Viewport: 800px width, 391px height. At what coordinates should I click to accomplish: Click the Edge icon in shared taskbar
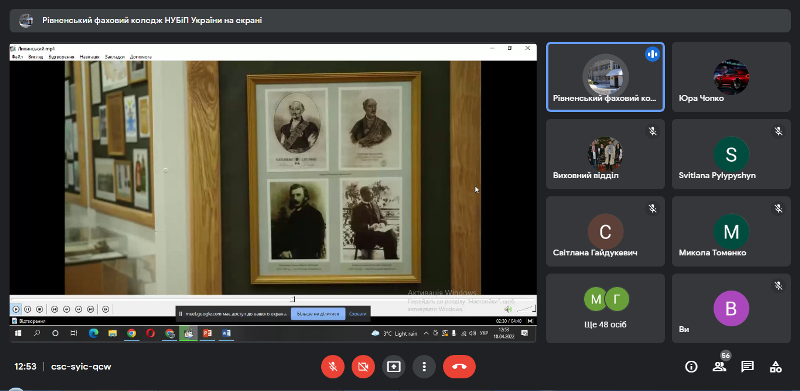[x=93, y=333]
